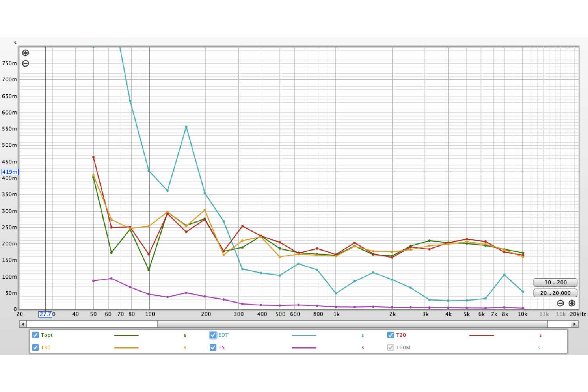Image resolution: width=588 pixels, height=392 pixels.
Task: Click the horizontal scrollbar thumb
Action: click(352, 324)
